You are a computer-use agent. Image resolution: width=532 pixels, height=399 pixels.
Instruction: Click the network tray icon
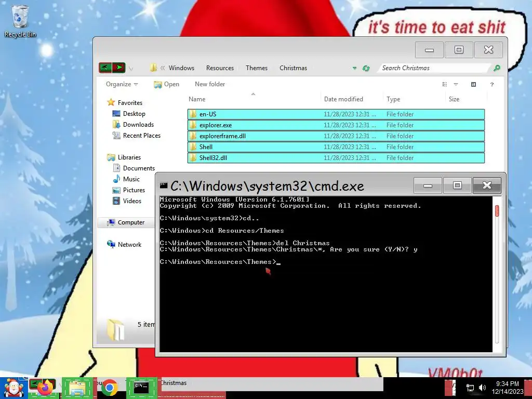point(470,388)
